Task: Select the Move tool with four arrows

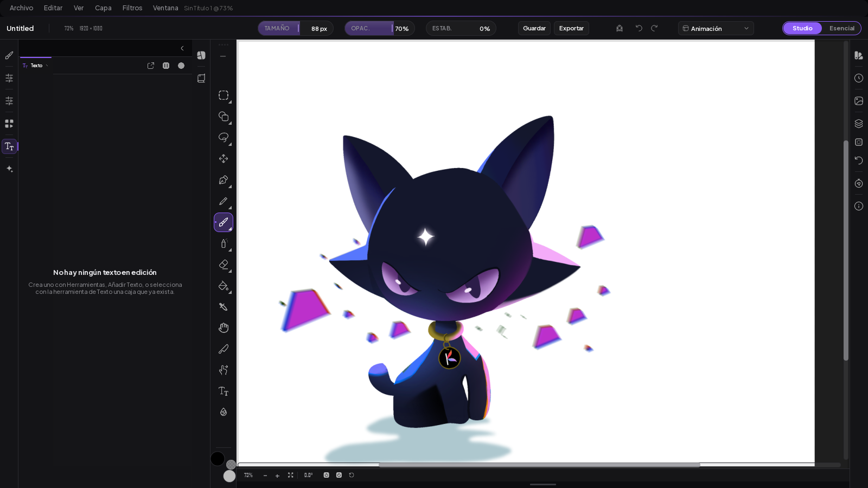Action: 224,159
